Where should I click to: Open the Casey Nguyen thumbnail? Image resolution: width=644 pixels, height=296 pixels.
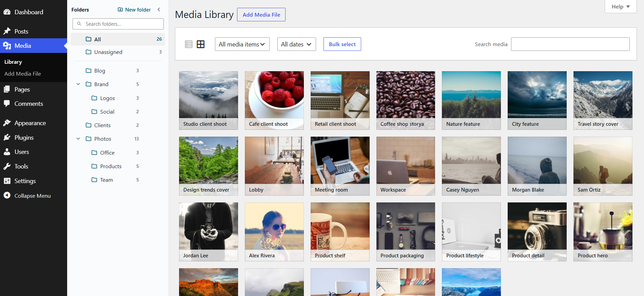(x=471, y=166)
